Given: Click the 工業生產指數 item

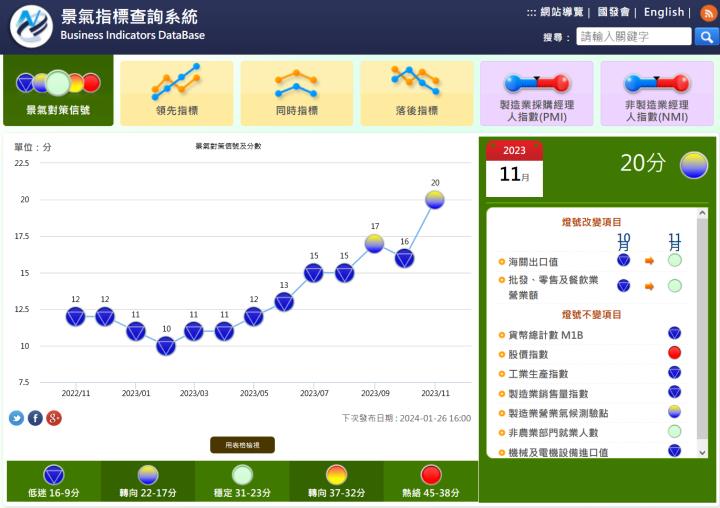Looking at the screenshot, I should coord(538,374).
